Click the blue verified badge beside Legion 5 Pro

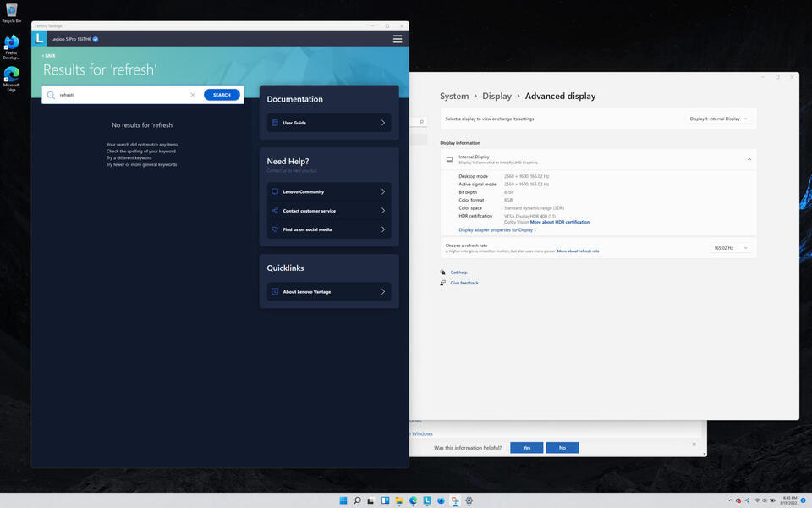pos(96,40)
